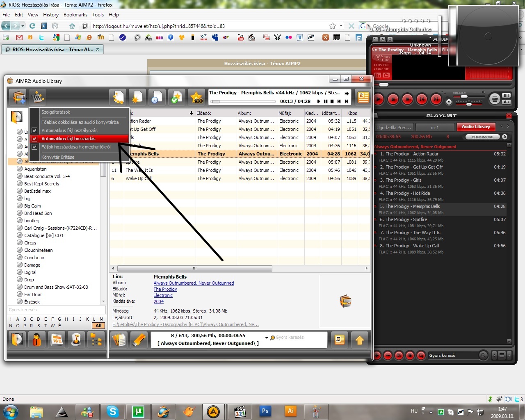Toggle Automatikus fájl osztályozás checkbox
This screenshot has height=420, width=525.
point(34,130)
